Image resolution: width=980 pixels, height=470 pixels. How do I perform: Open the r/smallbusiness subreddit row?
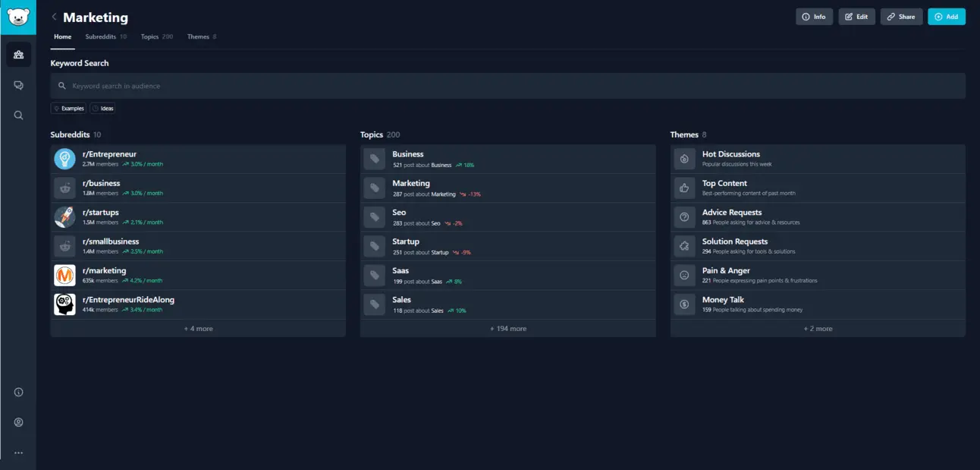pos(198,246)
